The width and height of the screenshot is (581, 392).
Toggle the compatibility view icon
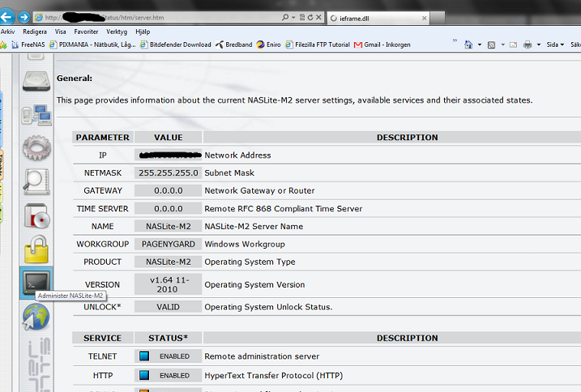[302, 18]
